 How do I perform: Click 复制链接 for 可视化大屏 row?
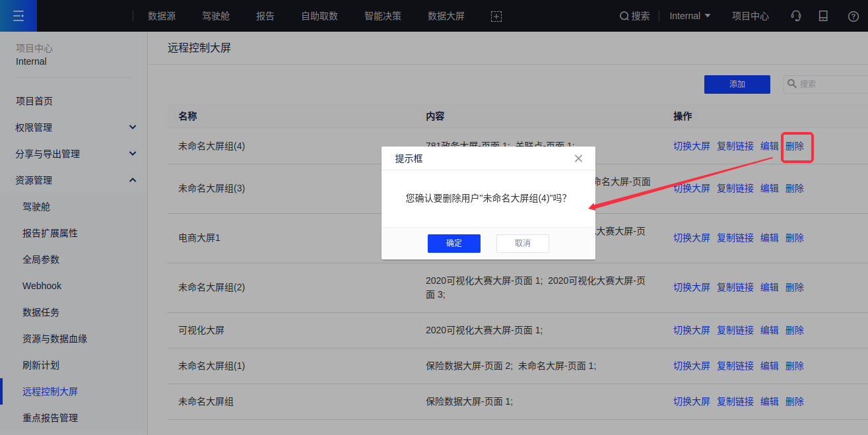(x=735, y=330)
